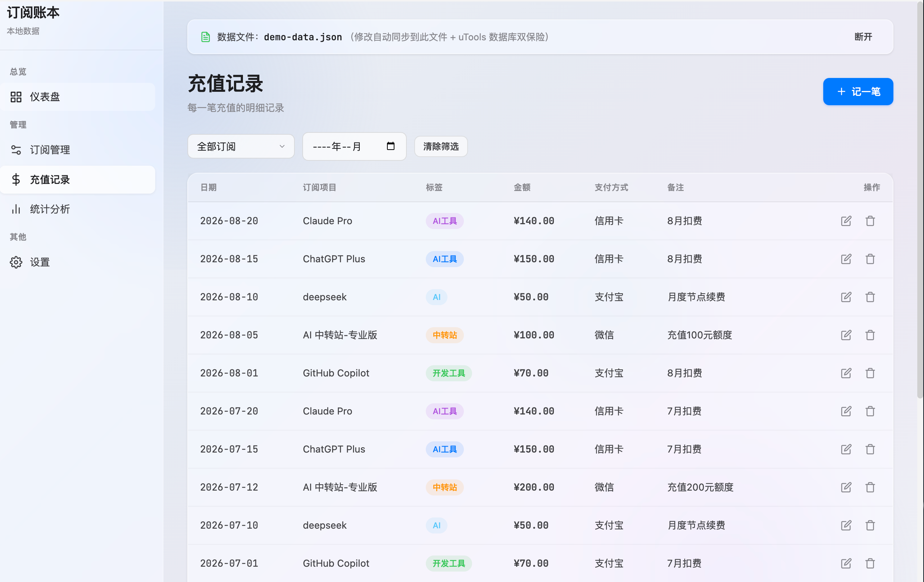
Task: Open the calendar picker icon in month filter
Action: 391,146
